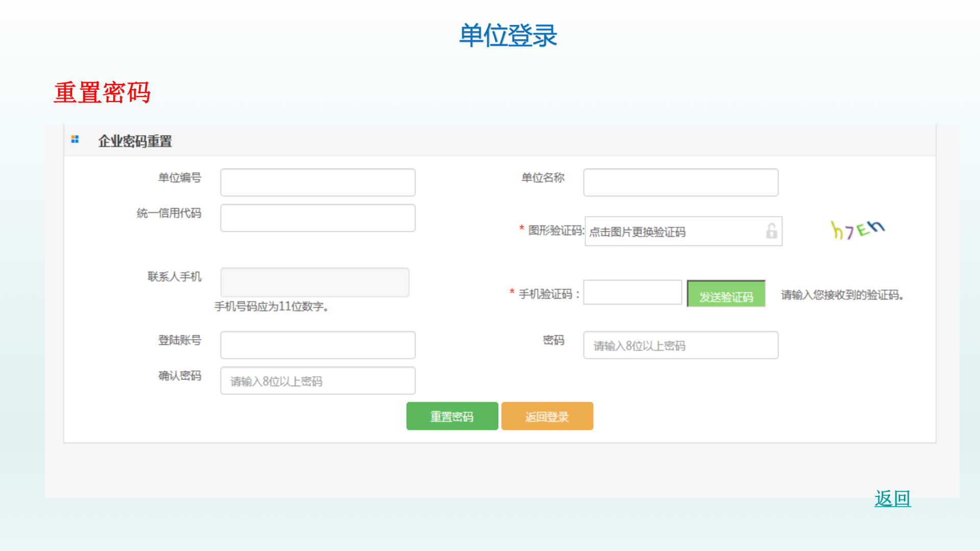
Task: Select the 联系人手机 field
Action: pos(314,282)
